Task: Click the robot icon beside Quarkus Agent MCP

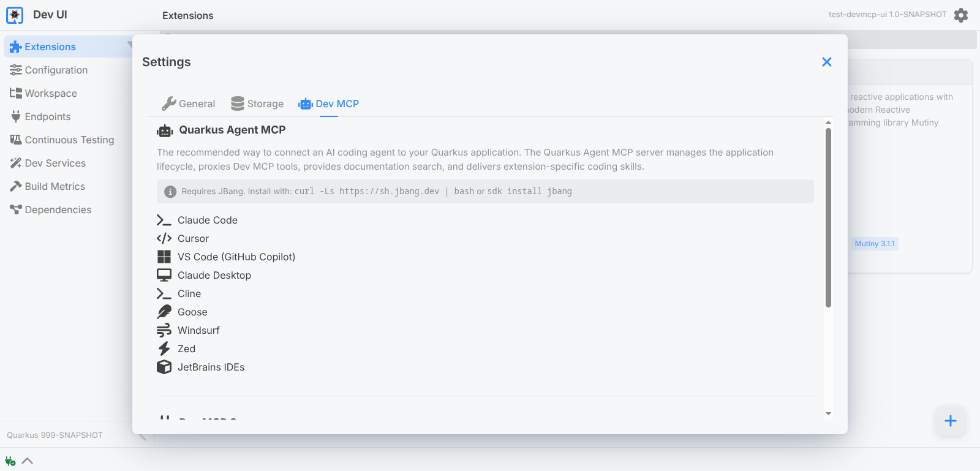Action: [165, 130]
